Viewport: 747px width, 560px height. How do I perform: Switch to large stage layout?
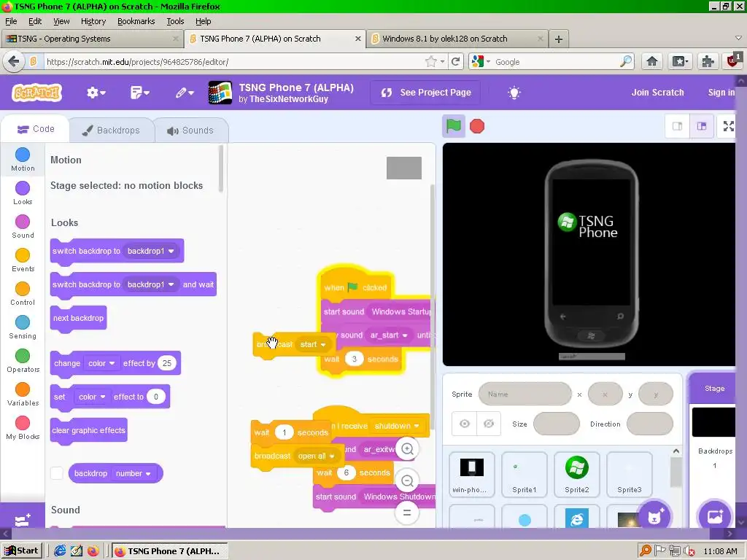coord(702,126)
